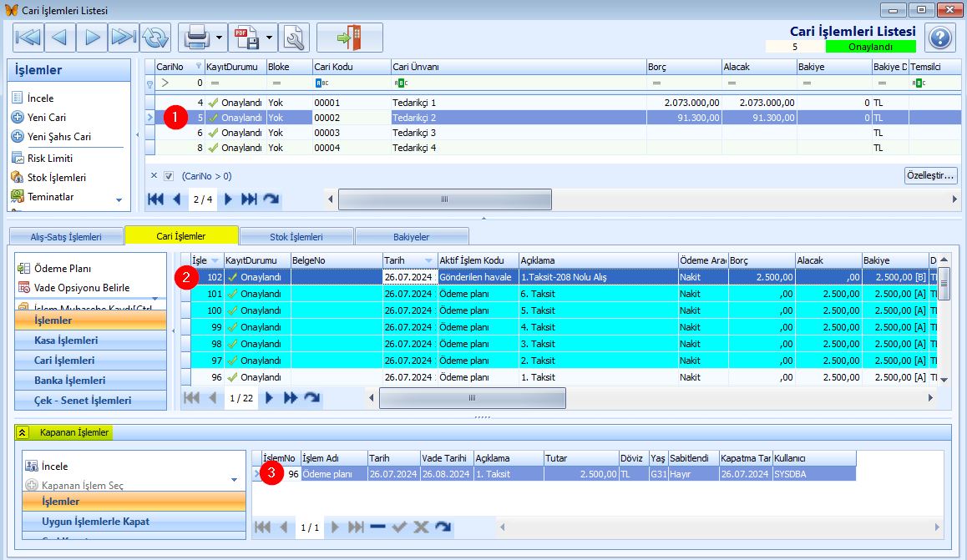Open Risk Limiti
Viewport: 967px width, 560px height.
click(x=50, y=159)
